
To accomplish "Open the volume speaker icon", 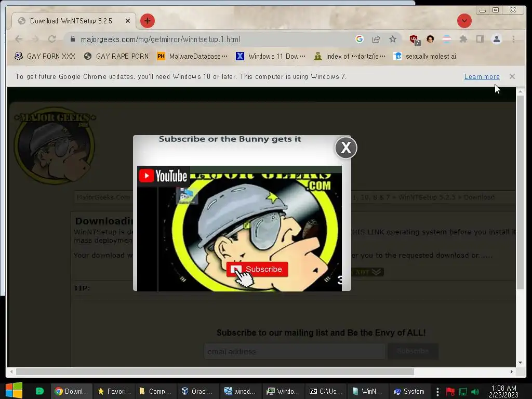I will click(475, 392).
